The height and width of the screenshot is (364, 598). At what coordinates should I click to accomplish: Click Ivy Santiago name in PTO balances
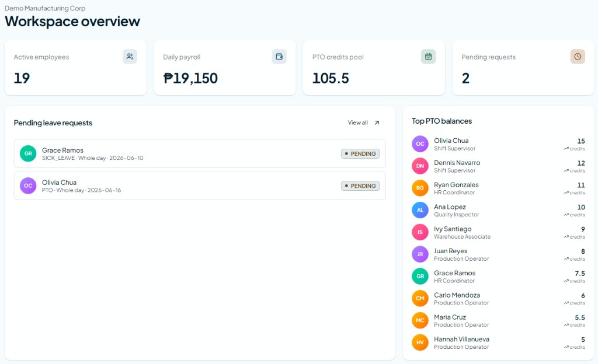pos(453,229)
